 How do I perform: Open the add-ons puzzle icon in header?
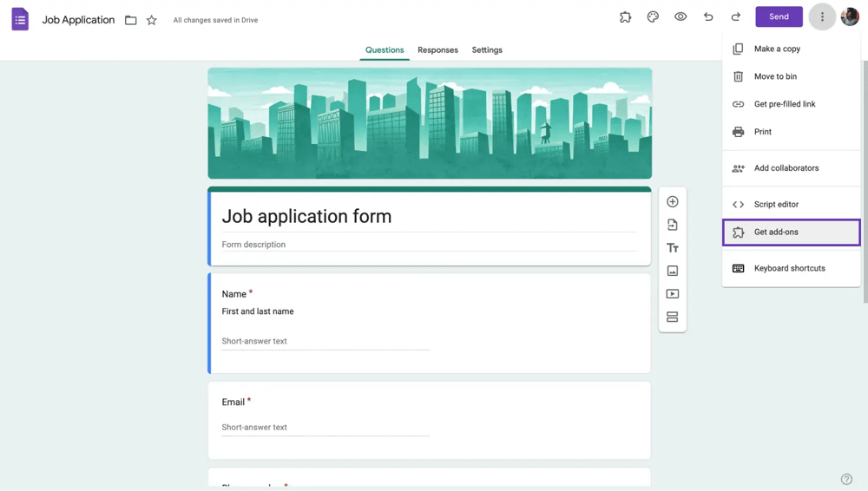[625, 17]
